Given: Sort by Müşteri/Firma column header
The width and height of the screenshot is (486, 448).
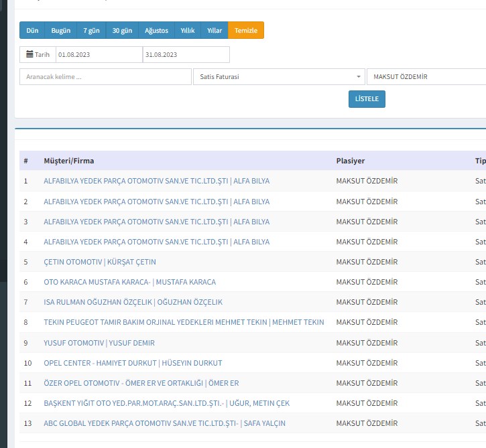Looking at the screenshot, I should click(x=68, y=161).
